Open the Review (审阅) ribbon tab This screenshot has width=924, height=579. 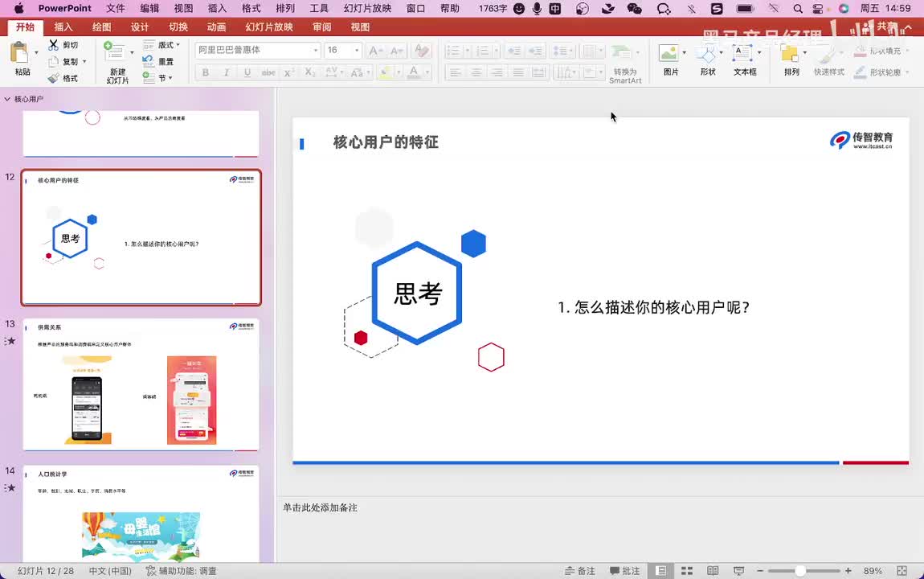pyautogui.click(x=321, y=27)
